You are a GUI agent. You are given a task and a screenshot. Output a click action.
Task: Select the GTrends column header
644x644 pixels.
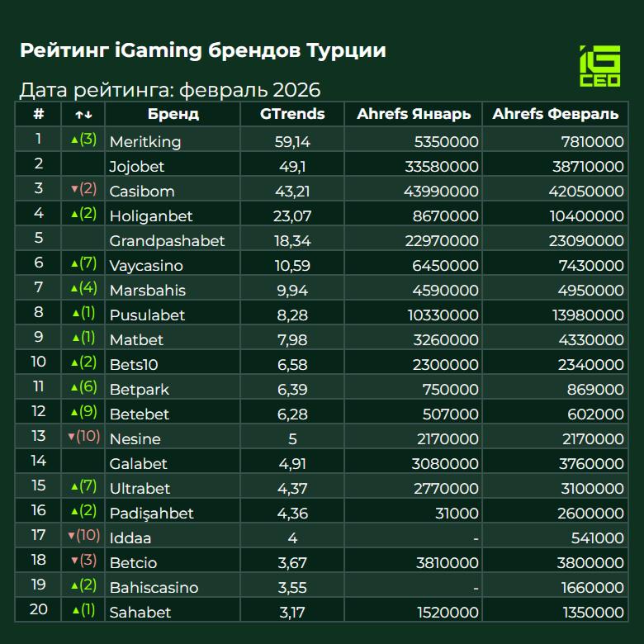click(x=292, y=114)
